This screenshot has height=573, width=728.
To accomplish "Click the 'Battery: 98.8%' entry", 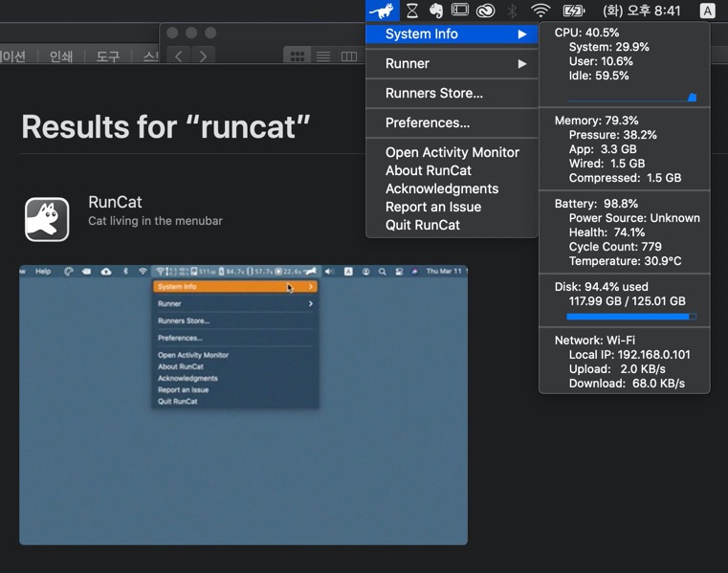I will click(596, 204).
